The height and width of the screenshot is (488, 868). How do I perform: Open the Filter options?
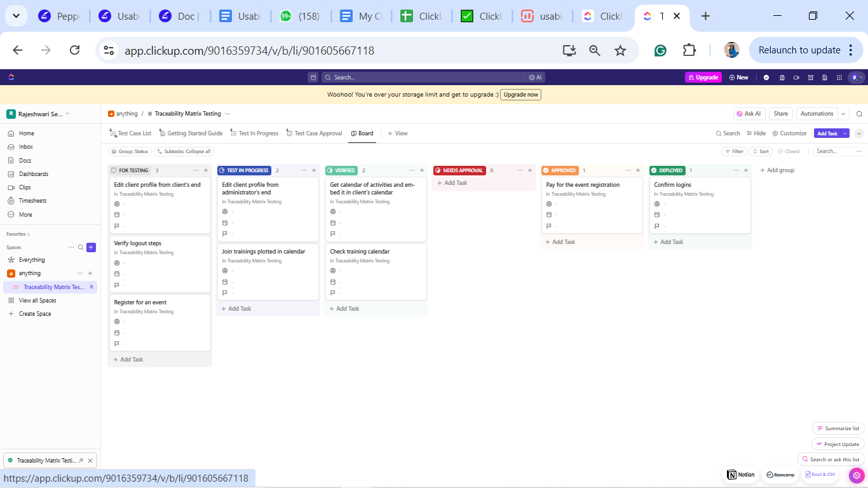(734, 151)
